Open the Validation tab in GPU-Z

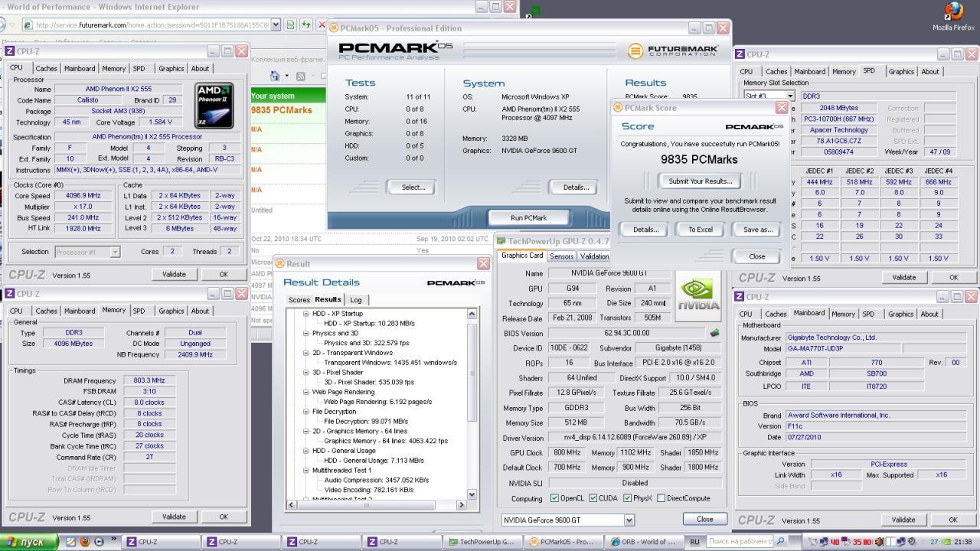[x=594, y=256]
